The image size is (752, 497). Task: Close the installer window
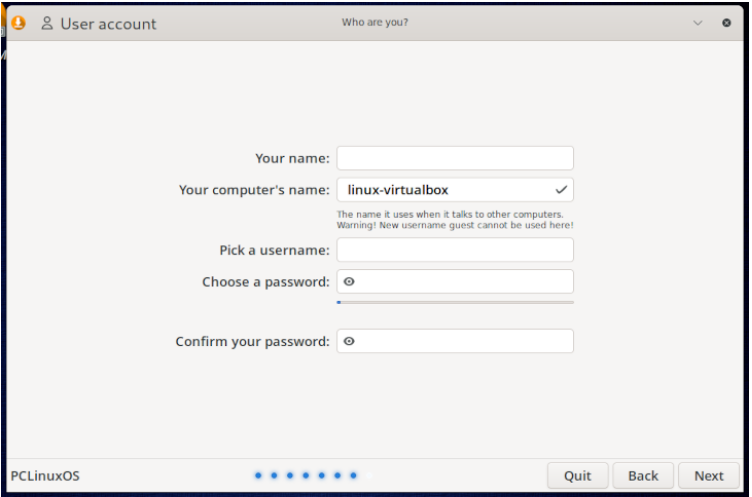[726, 23]
